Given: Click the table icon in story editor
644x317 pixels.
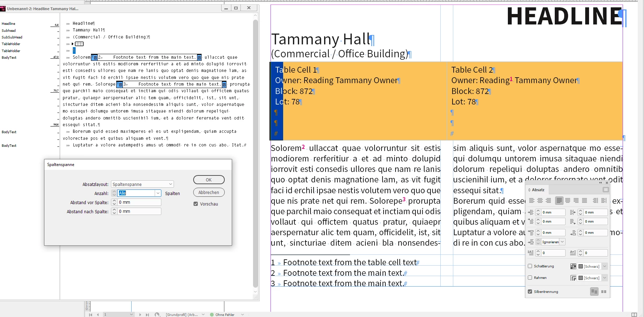Looking at the screenshot, I should [79, 44].
